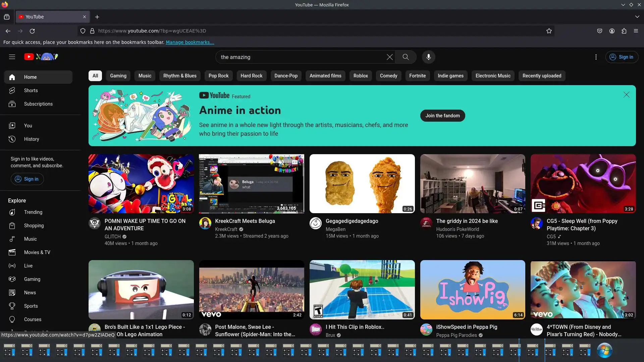Click the Windows start orb
Image resolution: width=644 pixels, height=362 pixels.
(x=604, y=351)
